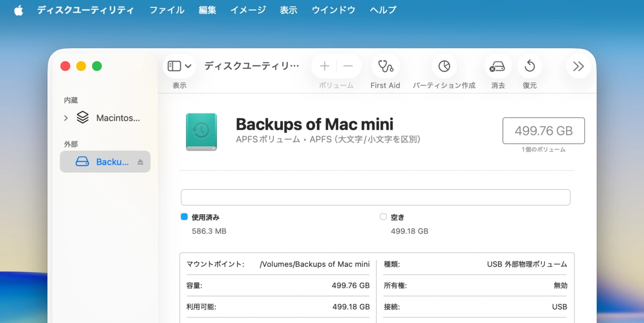644x323 pixels.
Task: Click the sidebar view icon in the toolbar
Action: [175, 65]
